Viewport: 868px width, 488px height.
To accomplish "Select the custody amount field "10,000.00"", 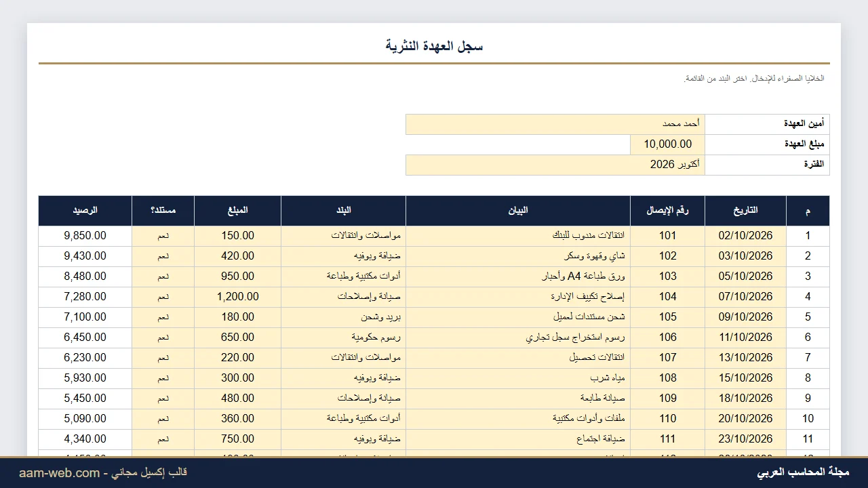I will 668,144.
